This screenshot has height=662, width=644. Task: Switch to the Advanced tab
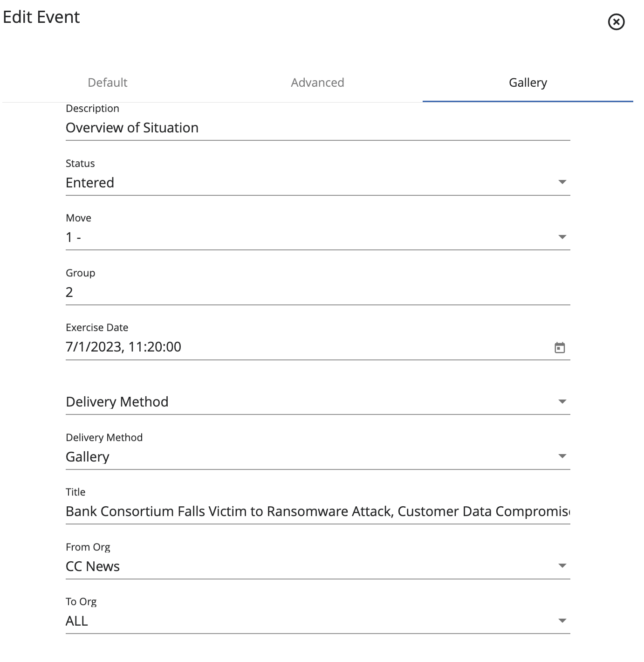tap(317, 83)
